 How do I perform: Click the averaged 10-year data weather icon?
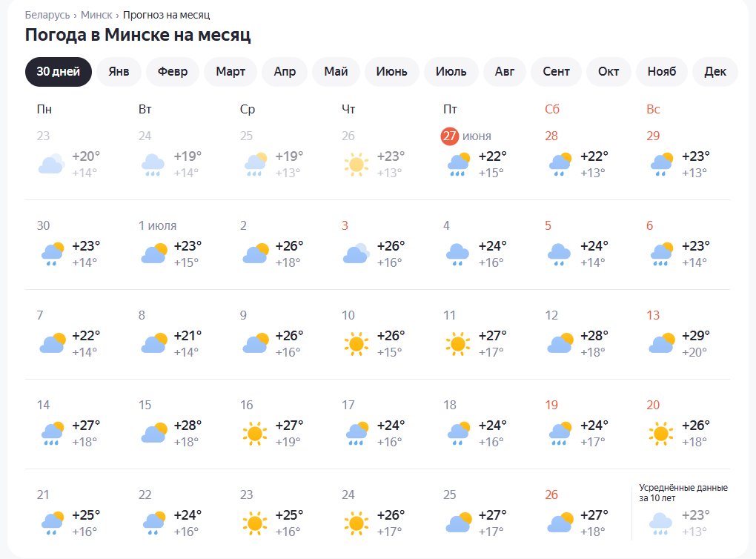pyautogui.click(x=660, y=524)
